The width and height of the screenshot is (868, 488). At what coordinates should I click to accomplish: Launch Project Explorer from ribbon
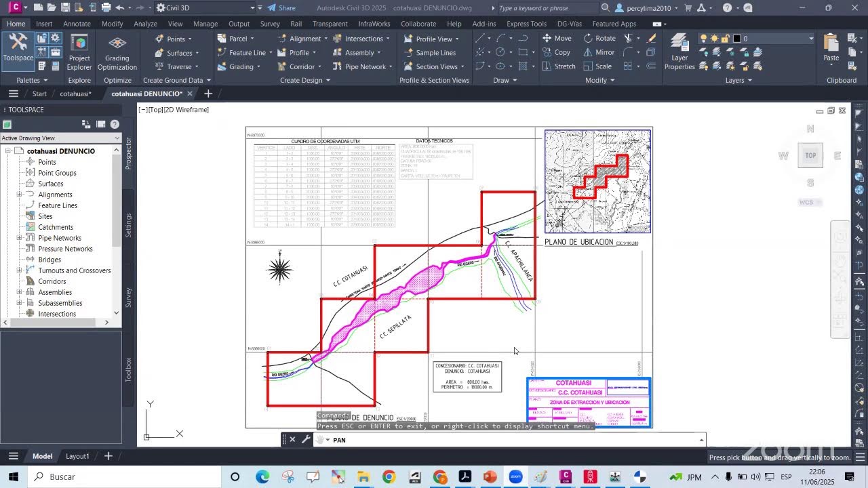[x=79, y=52]
